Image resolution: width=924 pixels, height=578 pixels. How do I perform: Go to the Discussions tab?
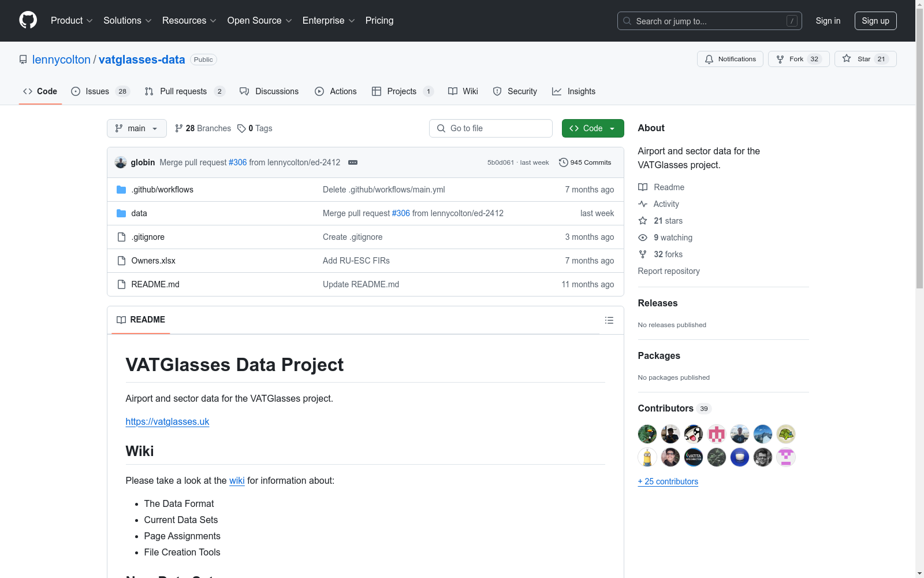click(269, 91)
